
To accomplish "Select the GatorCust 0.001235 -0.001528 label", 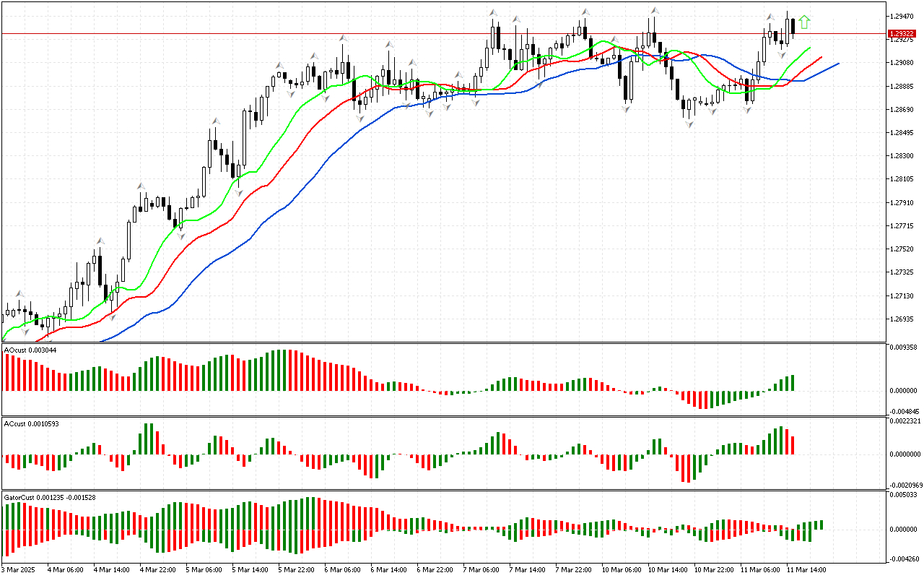I will click(50, 497).
